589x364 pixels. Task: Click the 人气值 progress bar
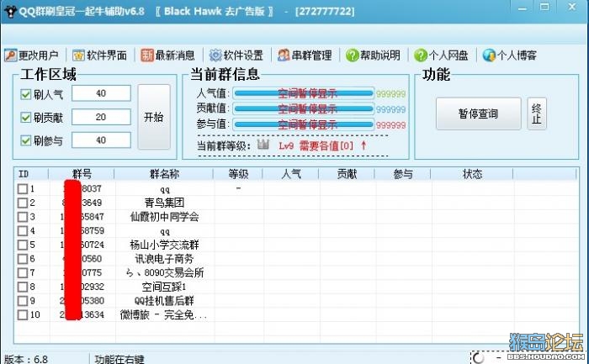pyautogui.click(x=304, y=93)
